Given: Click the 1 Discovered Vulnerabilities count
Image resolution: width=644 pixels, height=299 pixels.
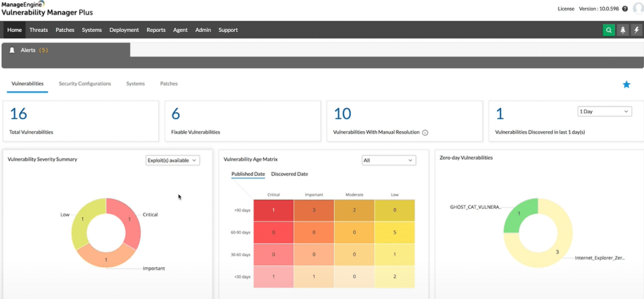Looking at the screenshot, I should click(x=500, y=113).
